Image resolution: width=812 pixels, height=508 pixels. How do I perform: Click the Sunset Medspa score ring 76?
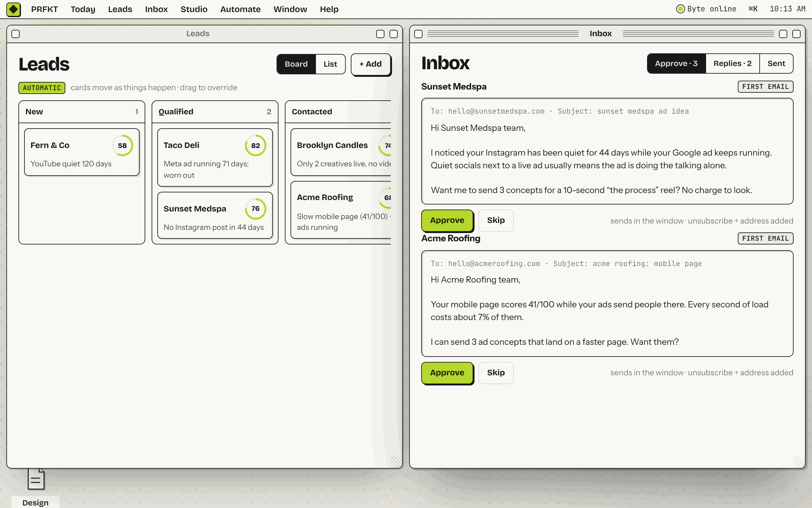pos(256,209)
